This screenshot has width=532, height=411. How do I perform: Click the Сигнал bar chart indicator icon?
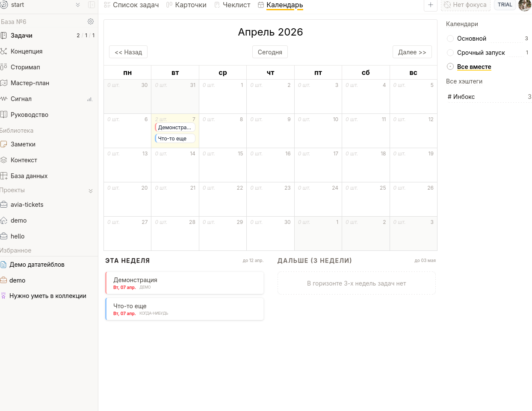pos(90,99)
